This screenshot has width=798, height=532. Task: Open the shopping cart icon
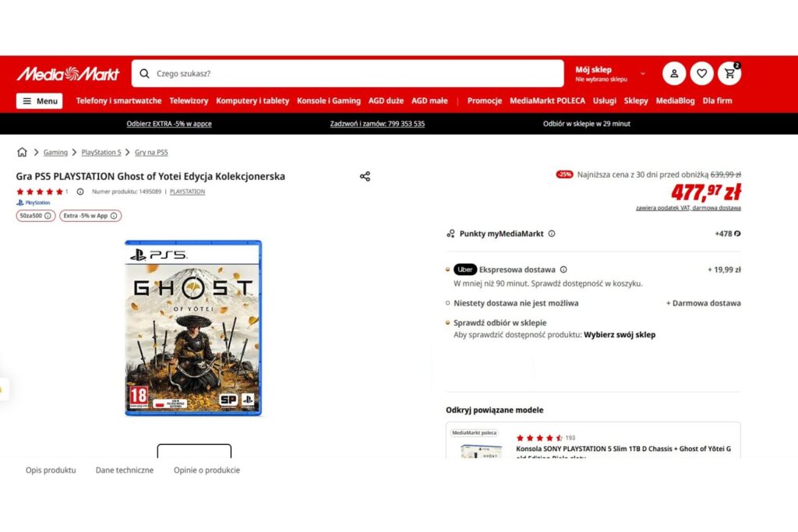729,74
